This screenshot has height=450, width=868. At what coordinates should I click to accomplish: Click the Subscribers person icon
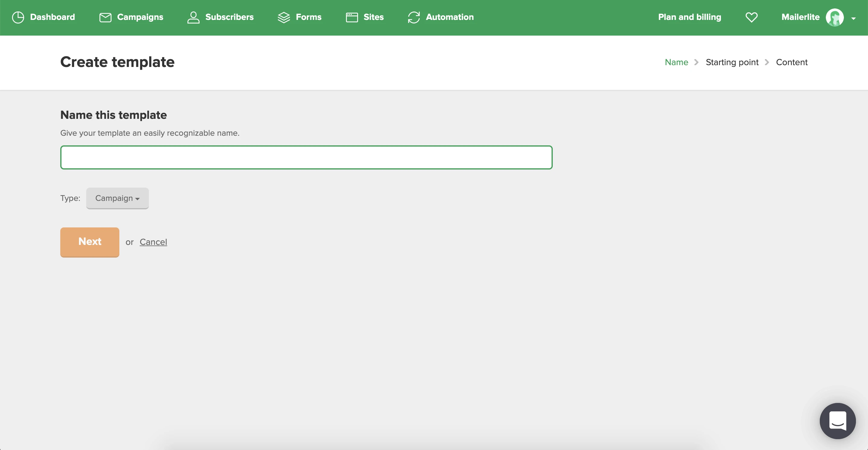tap(193, 17)
